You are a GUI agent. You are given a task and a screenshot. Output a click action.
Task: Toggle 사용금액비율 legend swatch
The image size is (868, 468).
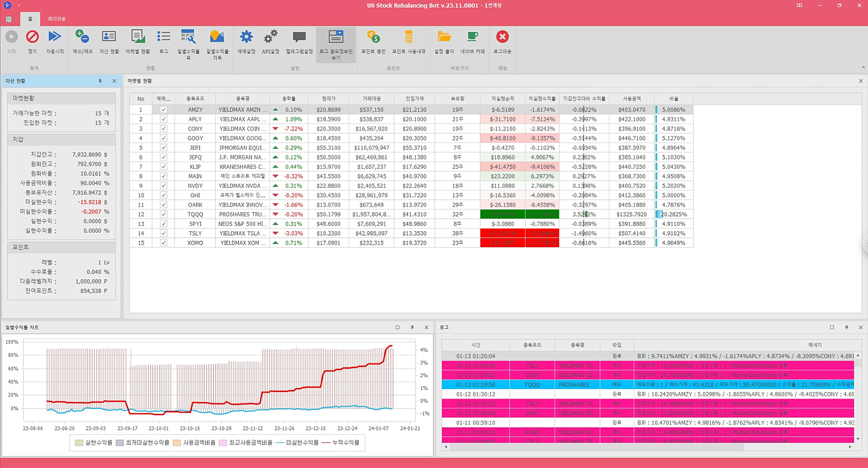point(177,442)
